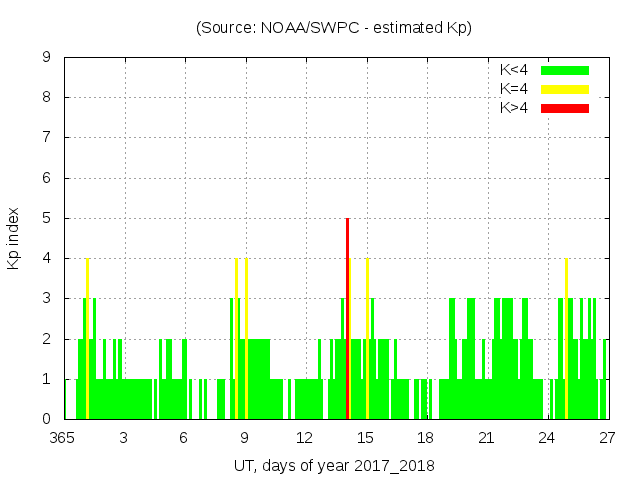The height and width of the screenshot is (480, 640).
Task: Click the yellow bar at day 25
Action: (x=566, y=338)
